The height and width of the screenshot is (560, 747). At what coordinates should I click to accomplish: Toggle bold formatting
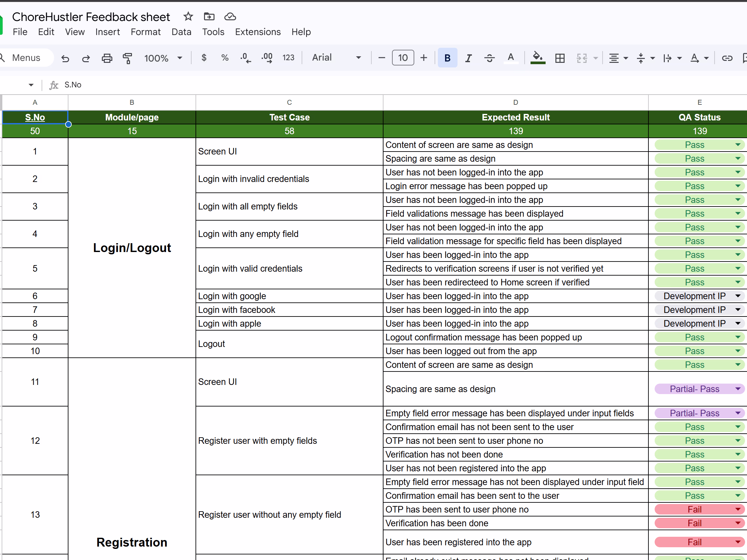447,58
